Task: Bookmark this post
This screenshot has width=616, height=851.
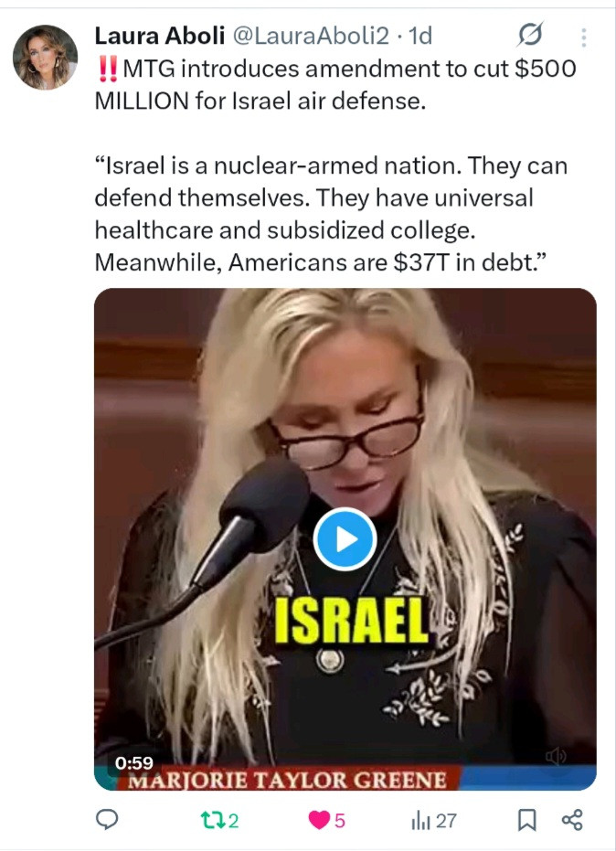Action: point(526,820)
